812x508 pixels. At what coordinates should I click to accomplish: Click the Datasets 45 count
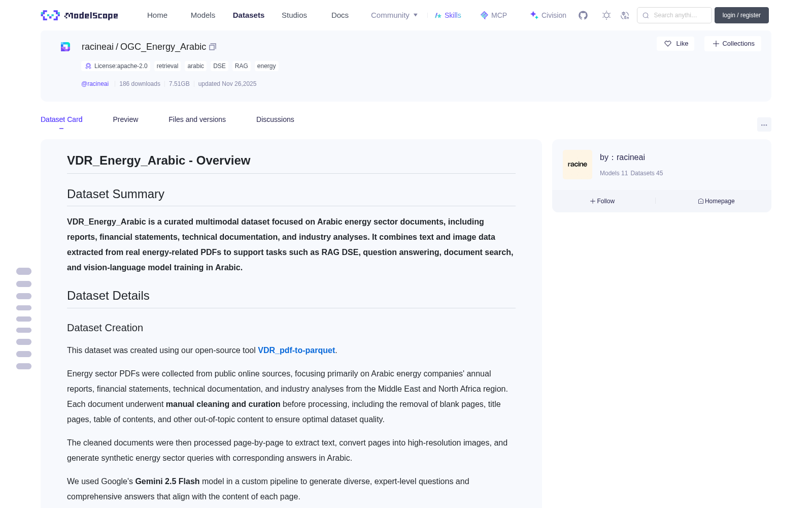tap(647, 173)
